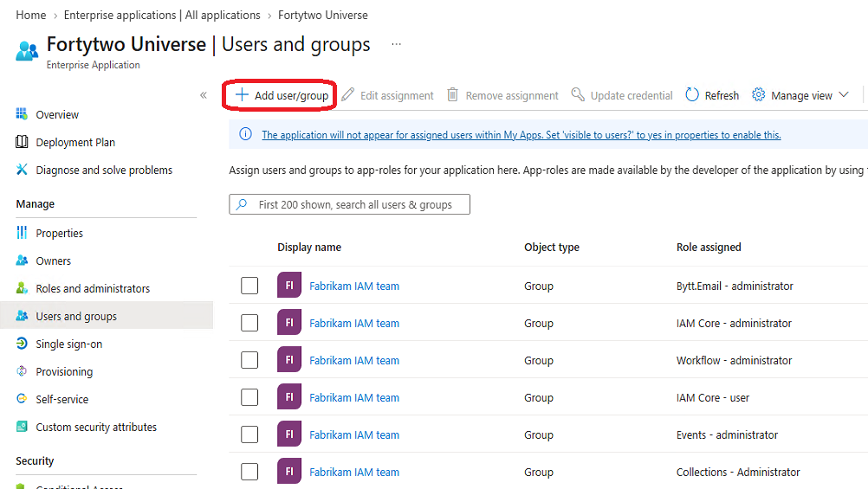Open Single sign-on in the sidebar
Image resolution: width=868 pixels, height=489 pixels.
pos(68,344)
